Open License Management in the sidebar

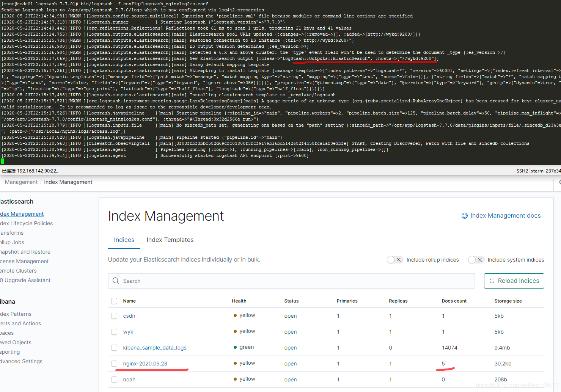pyautogui.click(x=24, y=261)
